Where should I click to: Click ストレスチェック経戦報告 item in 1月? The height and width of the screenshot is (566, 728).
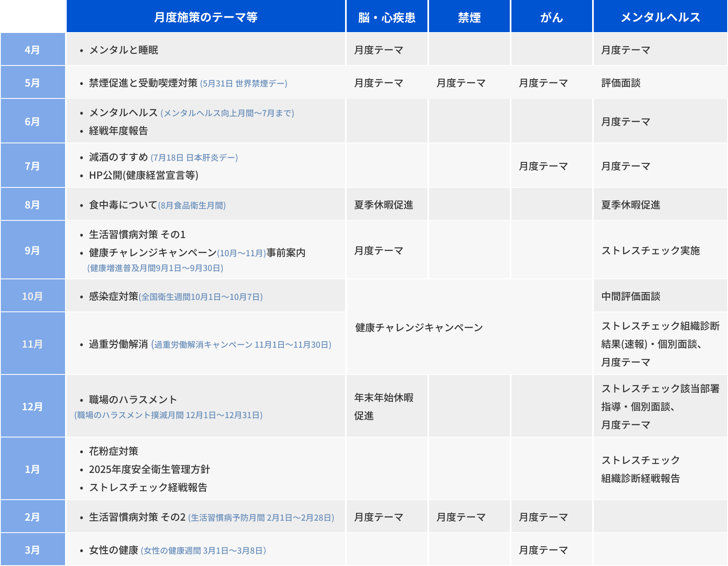[148, 487]
